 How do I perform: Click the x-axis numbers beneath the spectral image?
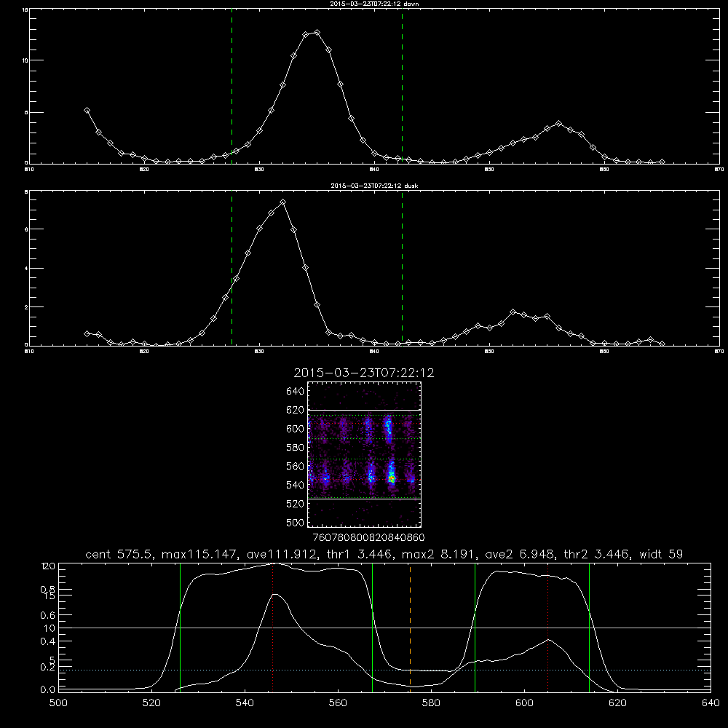(x=368, y=537)
